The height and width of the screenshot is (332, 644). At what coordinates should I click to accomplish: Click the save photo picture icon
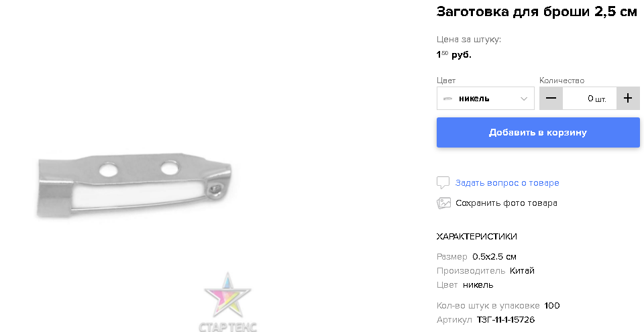click(x=443, y=203)
